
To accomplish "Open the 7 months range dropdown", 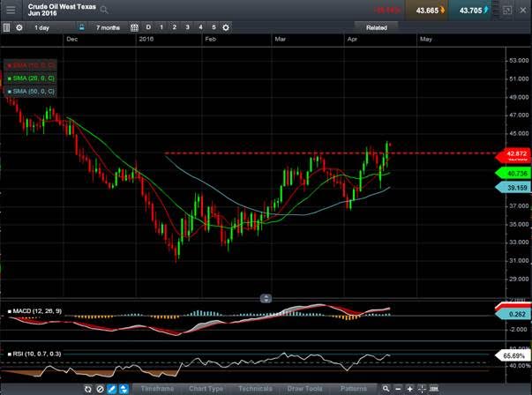I will click(108, 27).
